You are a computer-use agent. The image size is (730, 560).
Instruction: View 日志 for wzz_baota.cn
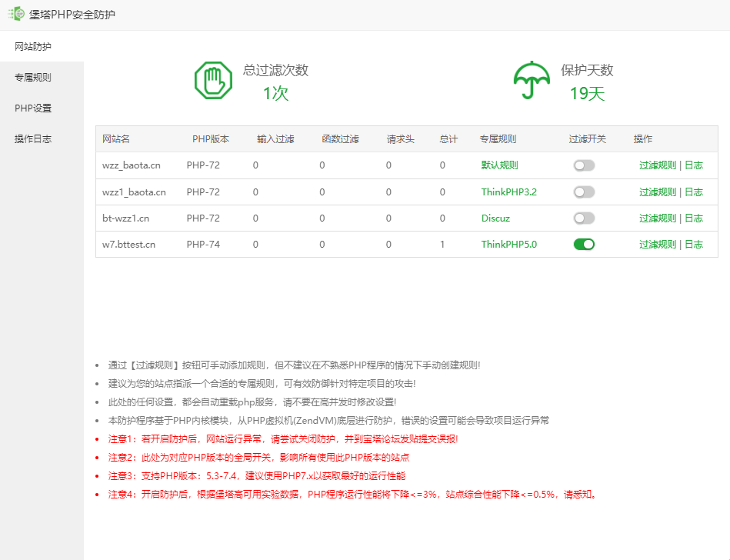(694, 165)
